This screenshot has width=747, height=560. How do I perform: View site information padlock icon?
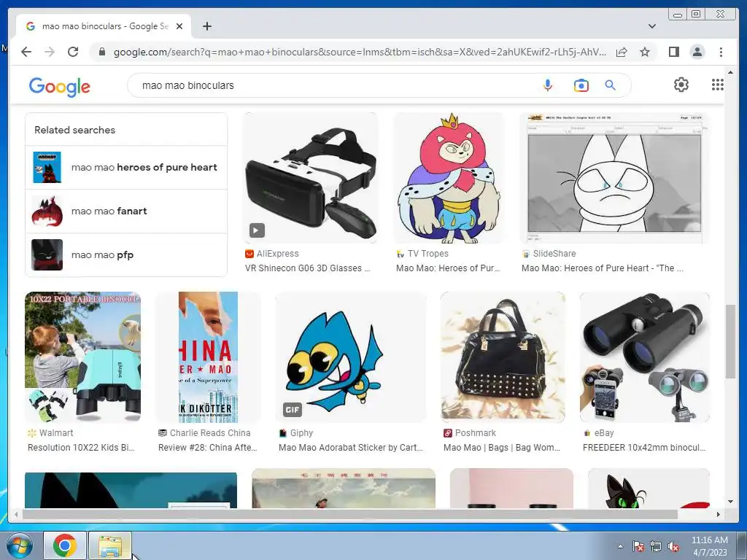101,52
